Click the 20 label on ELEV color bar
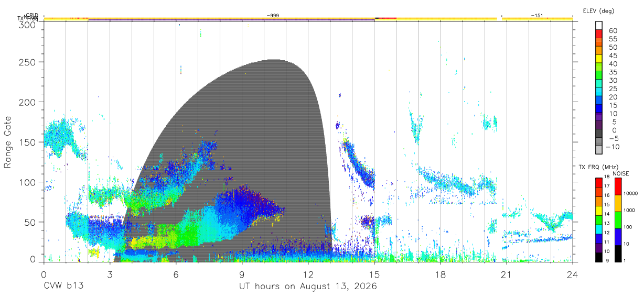Screen dimensions: 644x297 point(613,97)
